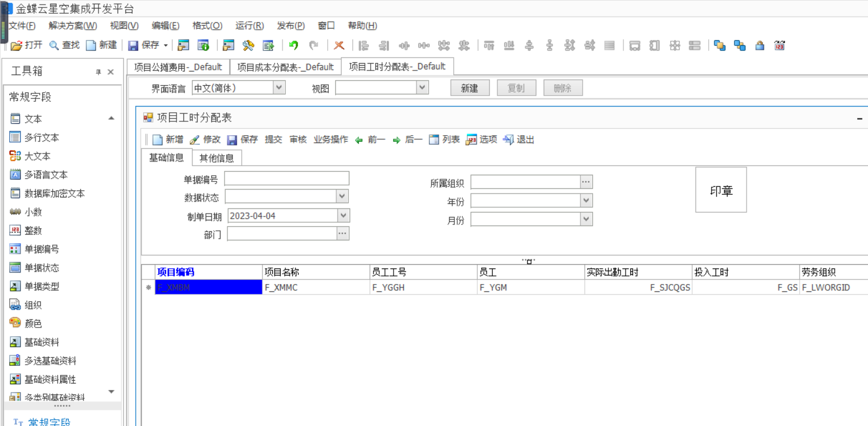Click 选项 options icon in form toolbar
This screenshot has width=868, height=426.
pyautogui.click(x=472, y=140)
